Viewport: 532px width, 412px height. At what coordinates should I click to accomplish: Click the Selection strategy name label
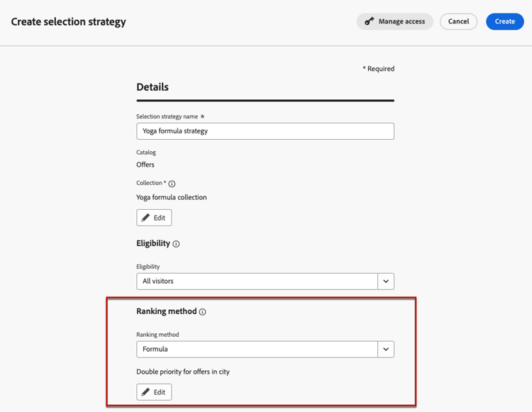click(x=167, y=116)
